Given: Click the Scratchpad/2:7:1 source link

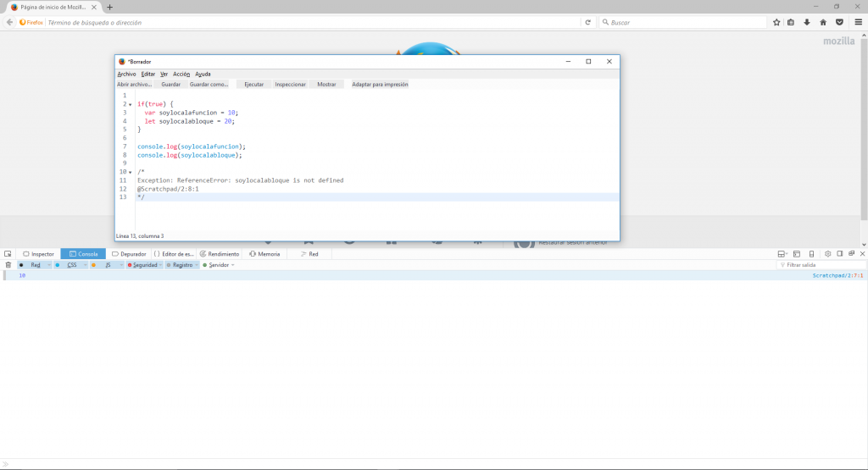Looking at the screenshot, I should coord(837,275).
